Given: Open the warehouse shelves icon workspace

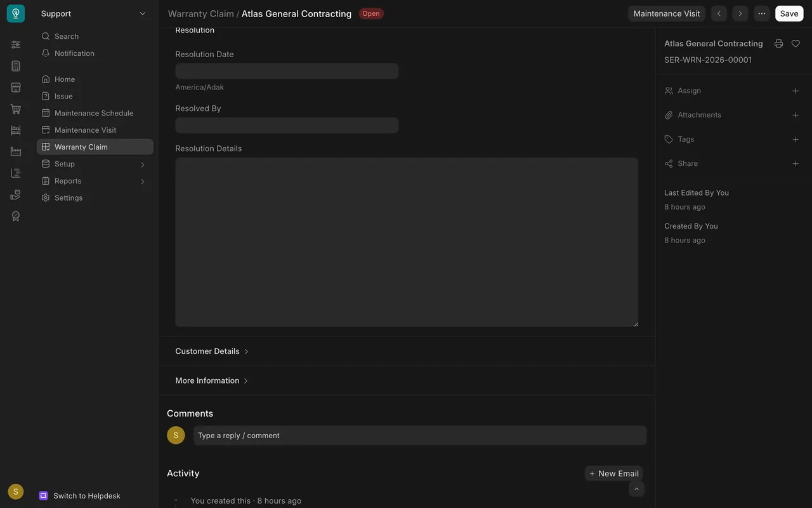Looking at the screenshot, I should [x=16, y=130].
